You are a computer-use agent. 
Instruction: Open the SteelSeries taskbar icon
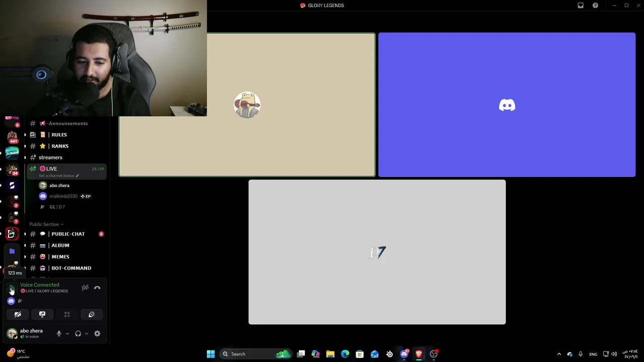[x=389, y=354]
